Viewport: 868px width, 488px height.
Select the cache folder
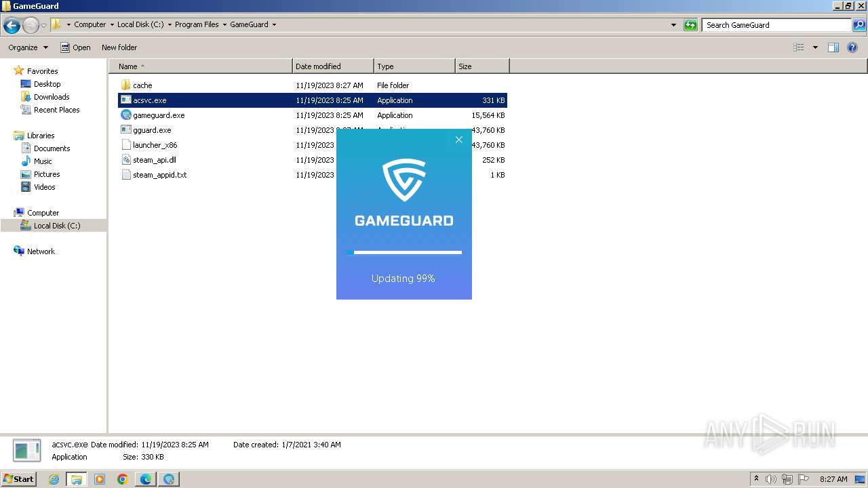142,85
